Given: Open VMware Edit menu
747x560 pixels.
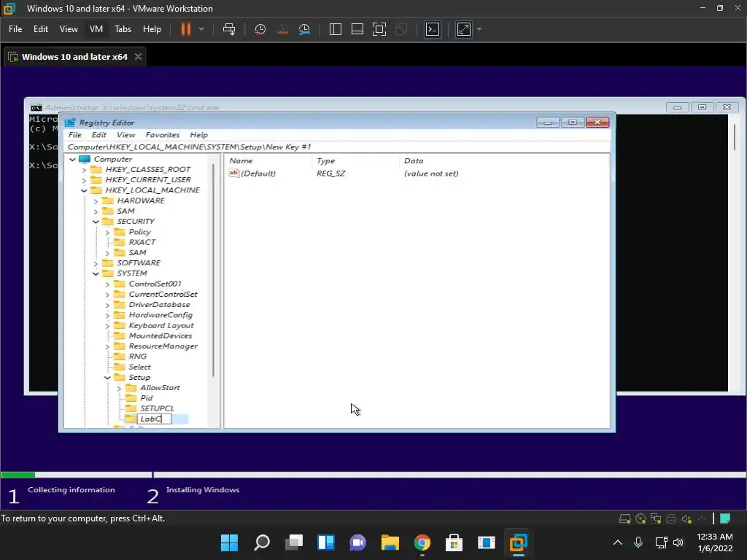Looking at the screenshot, I should pos(41,29).
